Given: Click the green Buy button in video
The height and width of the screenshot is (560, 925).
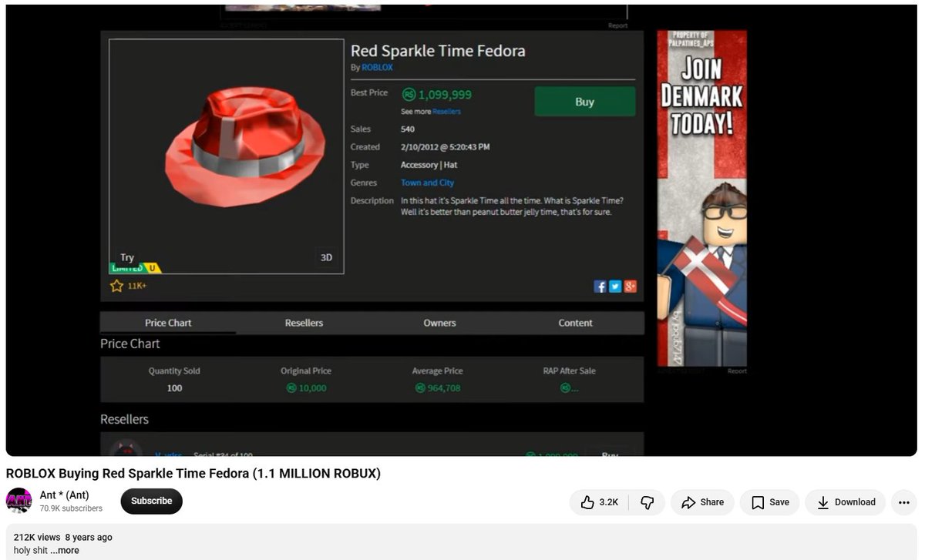Looking at the screenshot, I should click(584, 102).
